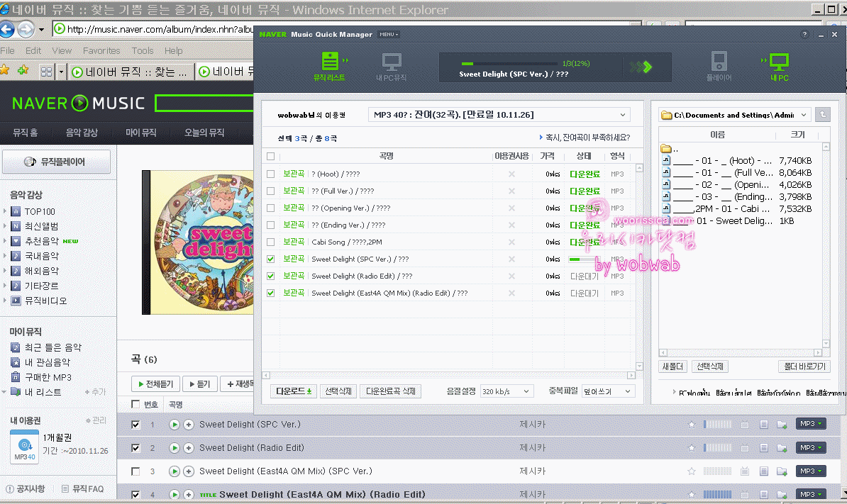Click the help question mark icon

tap(804, 35)
